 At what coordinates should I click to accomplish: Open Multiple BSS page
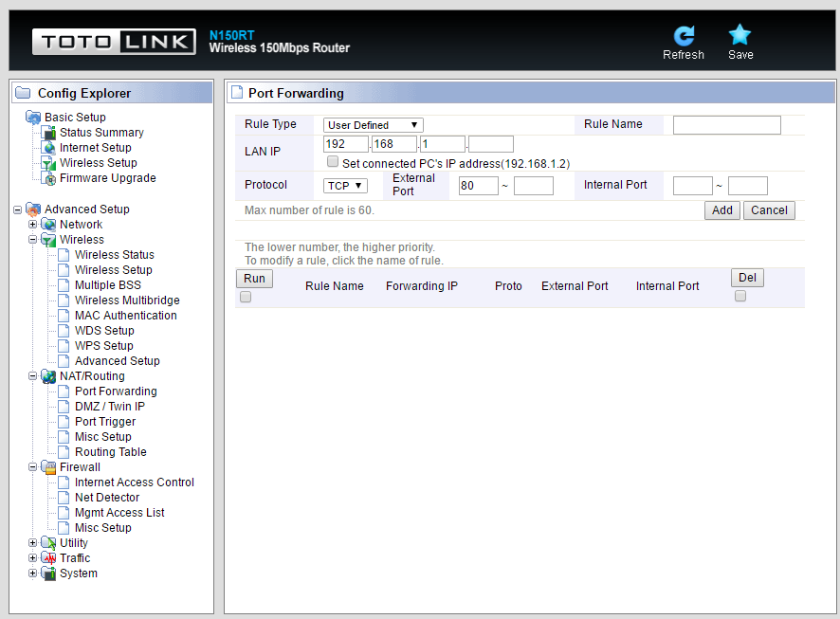coord(108,285)
